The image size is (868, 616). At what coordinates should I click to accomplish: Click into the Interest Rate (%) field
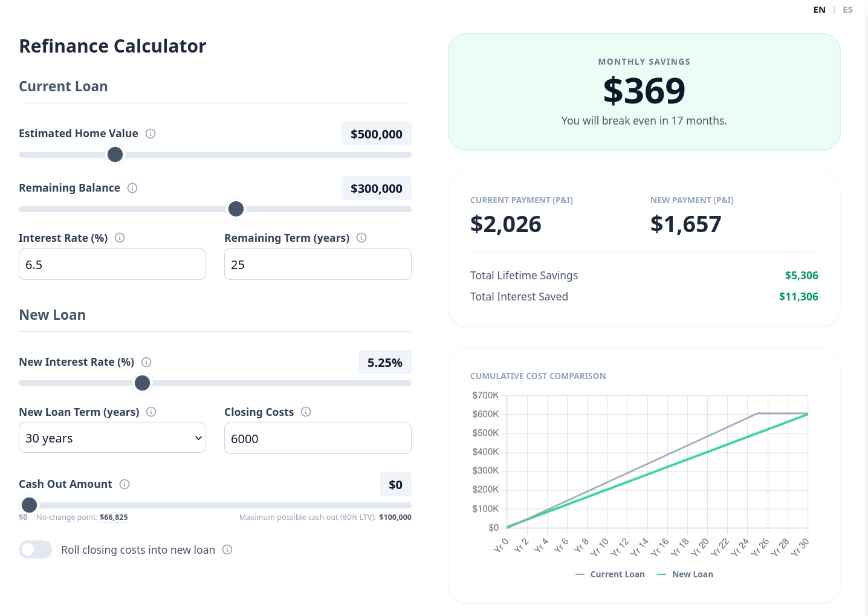[x=112, y=264]
